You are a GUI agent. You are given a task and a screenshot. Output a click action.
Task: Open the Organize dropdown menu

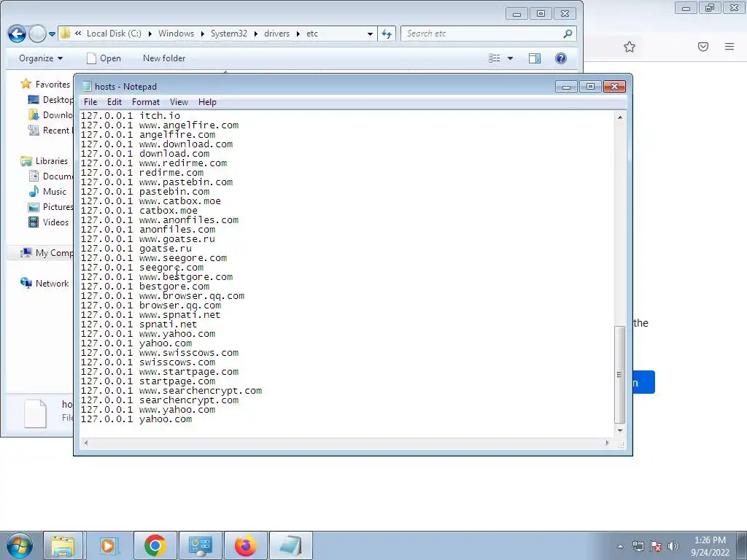click(41, 58)
